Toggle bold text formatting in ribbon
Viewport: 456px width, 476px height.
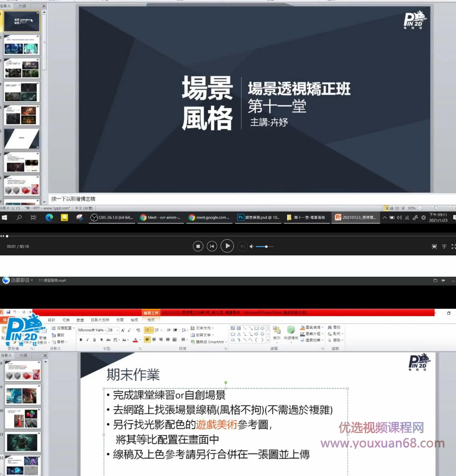pyautogui.click(x=81, y=340)
